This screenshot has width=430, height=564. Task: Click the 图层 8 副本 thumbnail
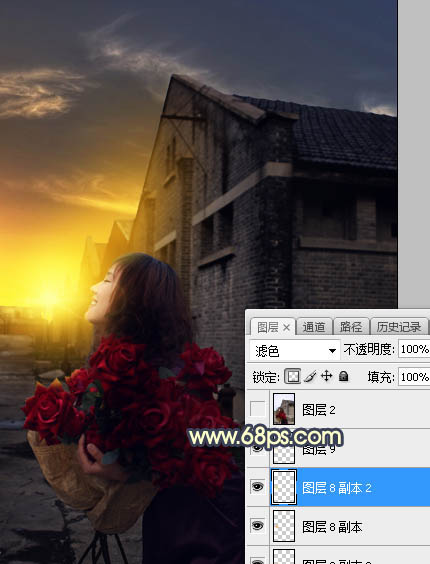[284, 526]
